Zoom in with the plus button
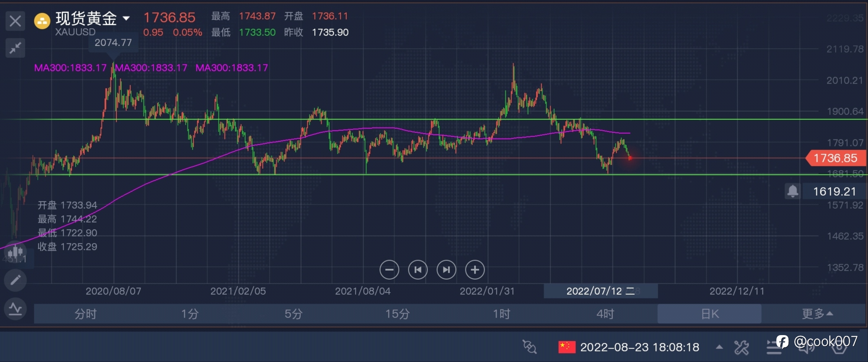Screen dimensions: 868x362 [475, 269]
